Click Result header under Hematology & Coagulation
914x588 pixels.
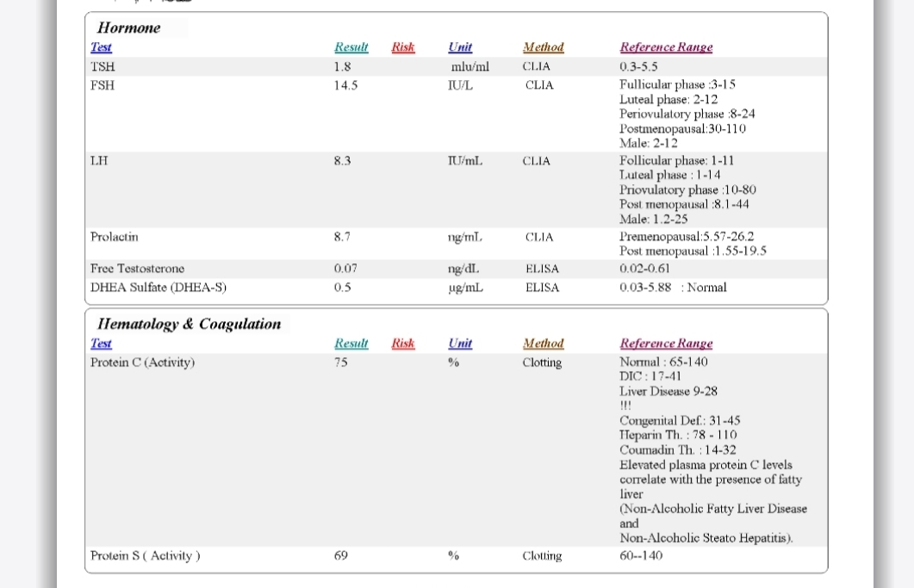click(x=351, y=344)
